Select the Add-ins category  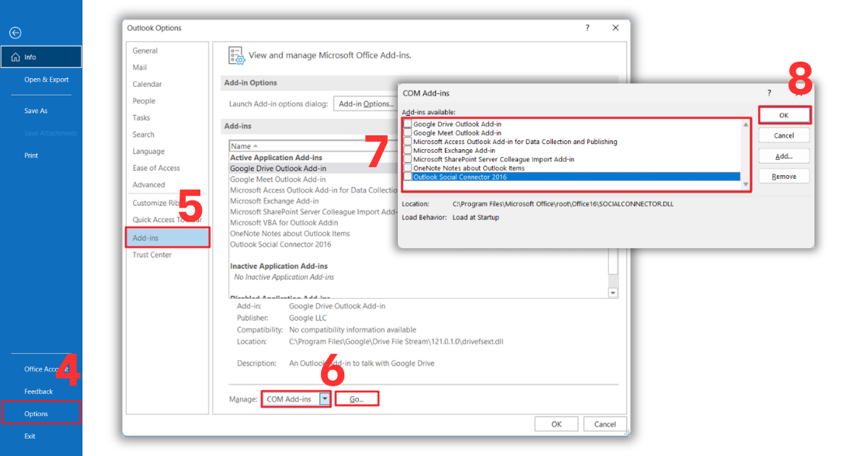145,238
